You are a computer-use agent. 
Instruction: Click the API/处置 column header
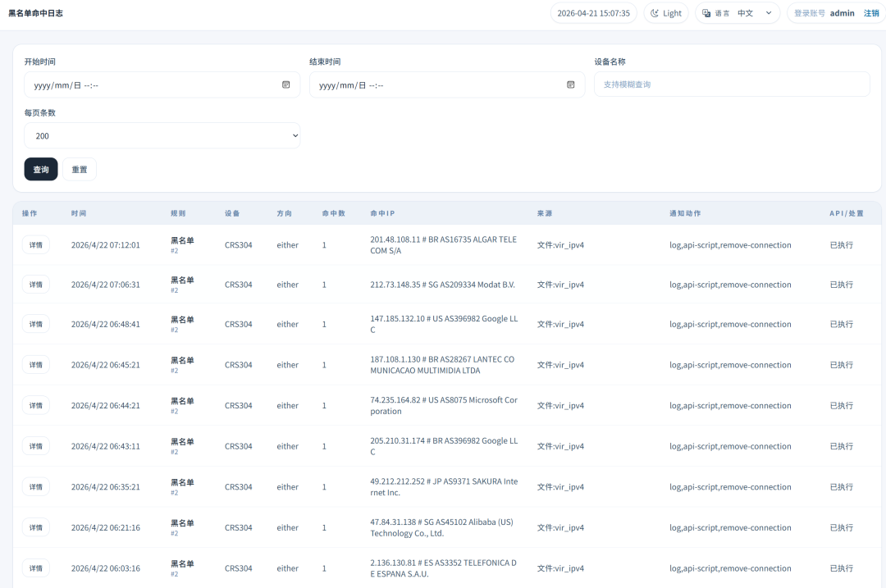pos(847,213)
